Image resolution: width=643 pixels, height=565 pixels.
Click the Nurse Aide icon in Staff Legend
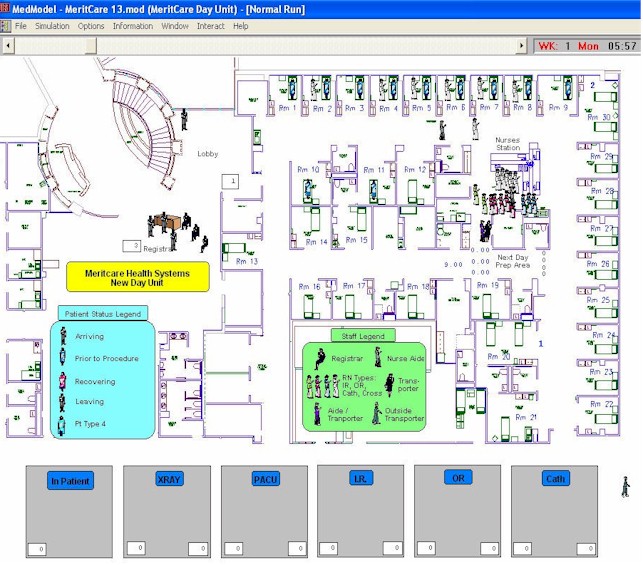coord(378,355)
